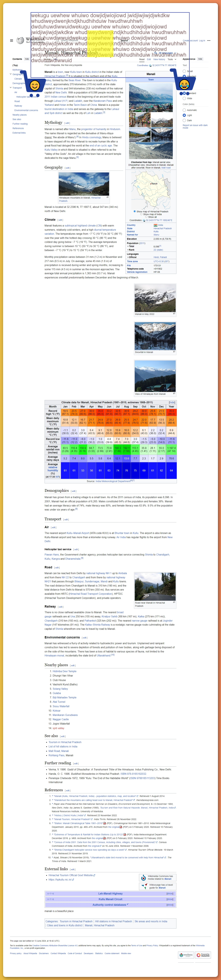
Task: Open the Road near Manali photo
Action: pos(155,587)
